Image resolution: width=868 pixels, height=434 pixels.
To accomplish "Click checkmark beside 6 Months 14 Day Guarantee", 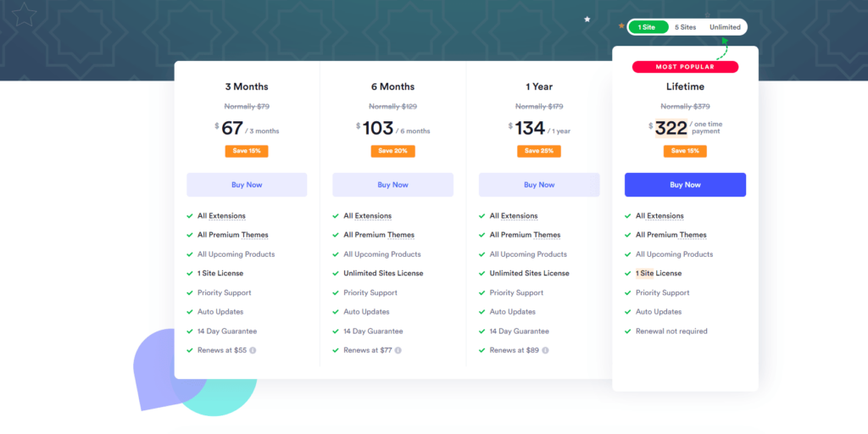I will 336,331.
